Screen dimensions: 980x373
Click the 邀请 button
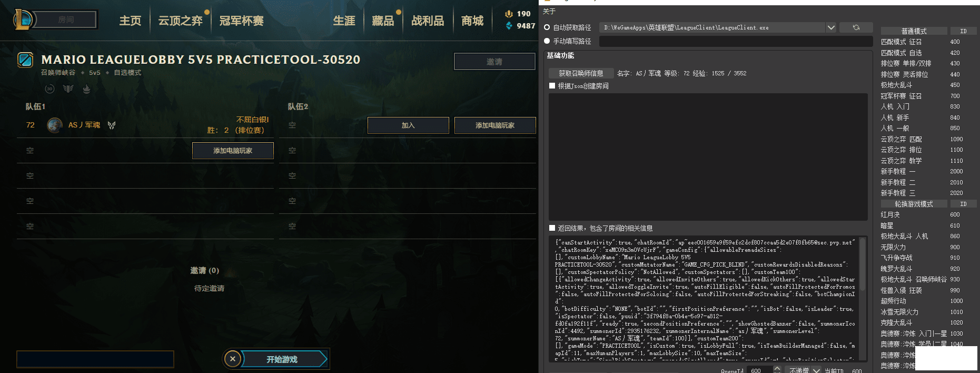click(x=494, y=62)
